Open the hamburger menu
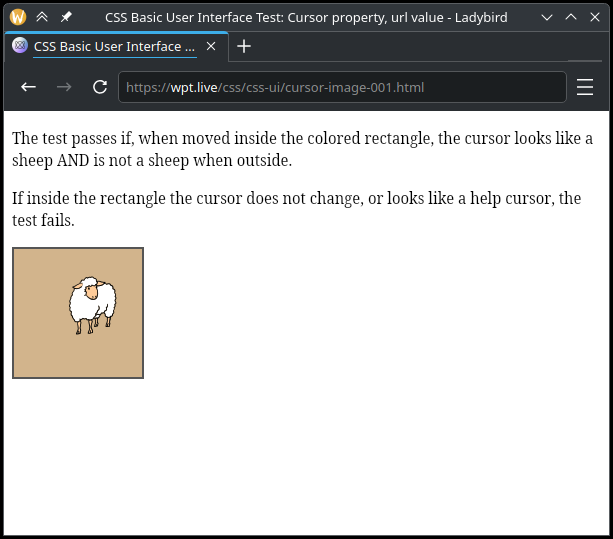The height and width of the screenshot is (539, 613). point(585,87)
